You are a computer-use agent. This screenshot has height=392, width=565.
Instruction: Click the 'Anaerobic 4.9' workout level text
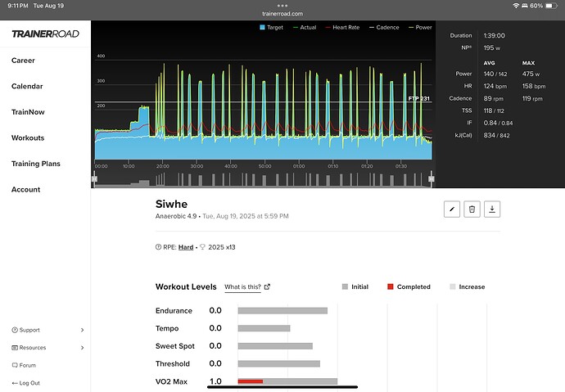(x=176, y=216)
